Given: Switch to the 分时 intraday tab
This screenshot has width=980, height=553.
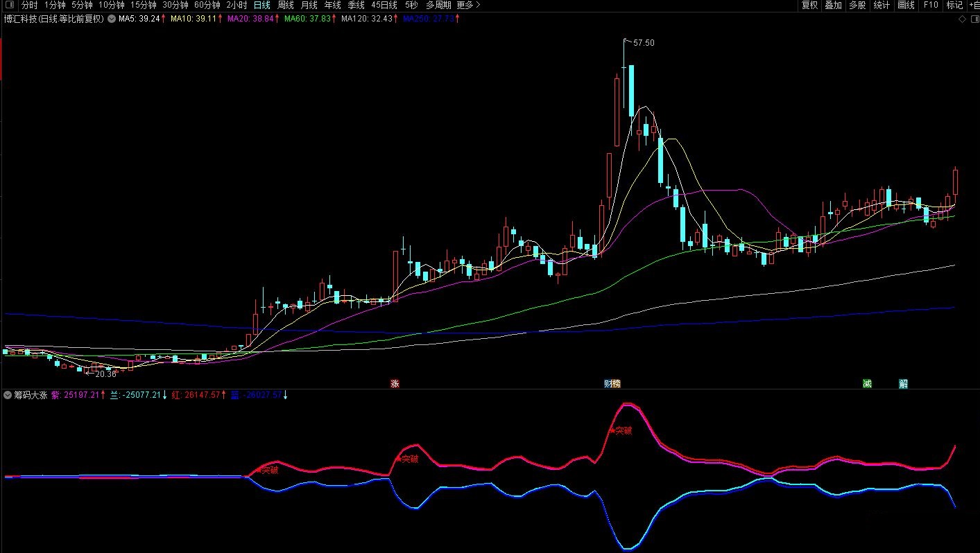Looking at the screenshot, I should (x=30, y=6).
